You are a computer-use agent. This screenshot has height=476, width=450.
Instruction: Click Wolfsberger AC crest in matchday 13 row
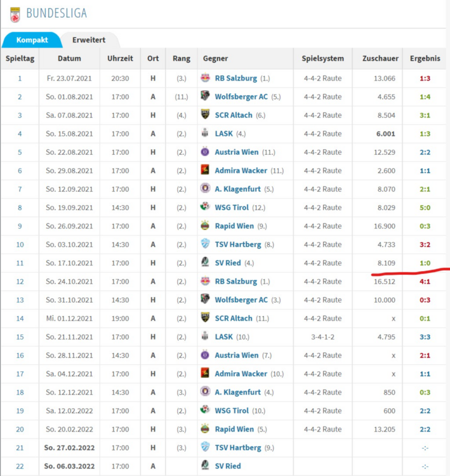click(x=205, y=300)
